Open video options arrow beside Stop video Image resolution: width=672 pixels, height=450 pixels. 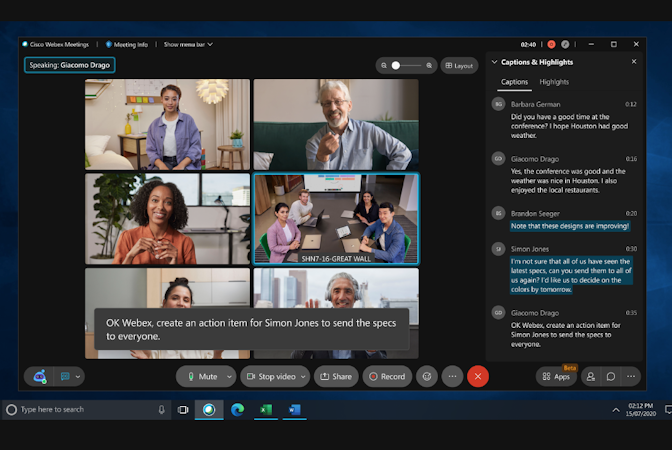pos(303,377)
